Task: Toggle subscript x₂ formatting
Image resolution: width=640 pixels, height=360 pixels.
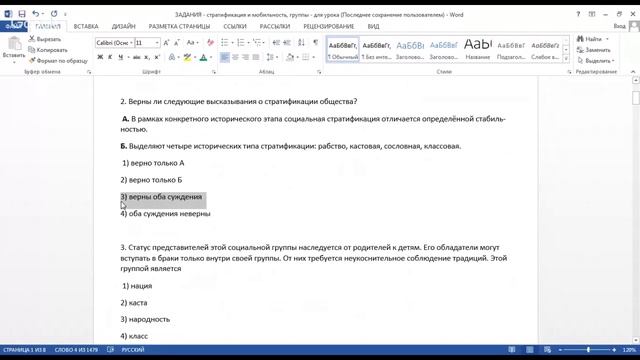Action: pyautogui.click(x=147, y=58)
